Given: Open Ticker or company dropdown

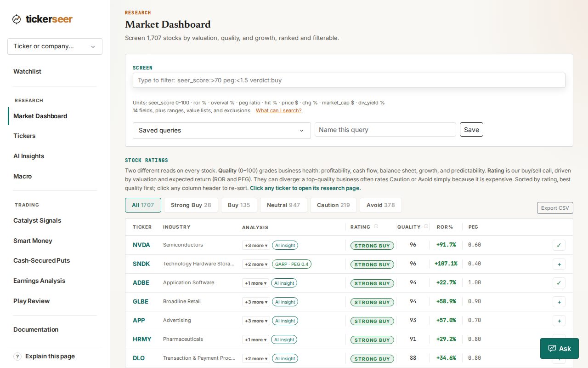Looking at the screenshot, I should (x=55, y=46).
